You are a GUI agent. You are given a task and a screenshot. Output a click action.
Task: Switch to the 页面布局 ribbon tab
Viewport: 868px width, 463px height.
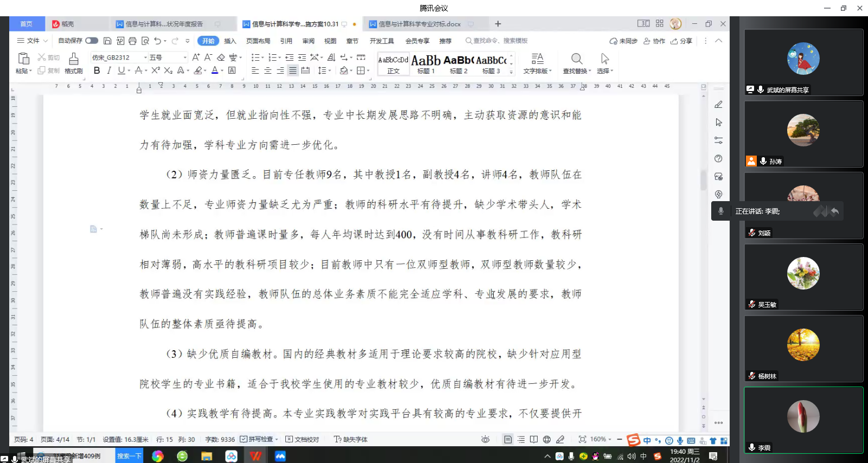[258, 41]
